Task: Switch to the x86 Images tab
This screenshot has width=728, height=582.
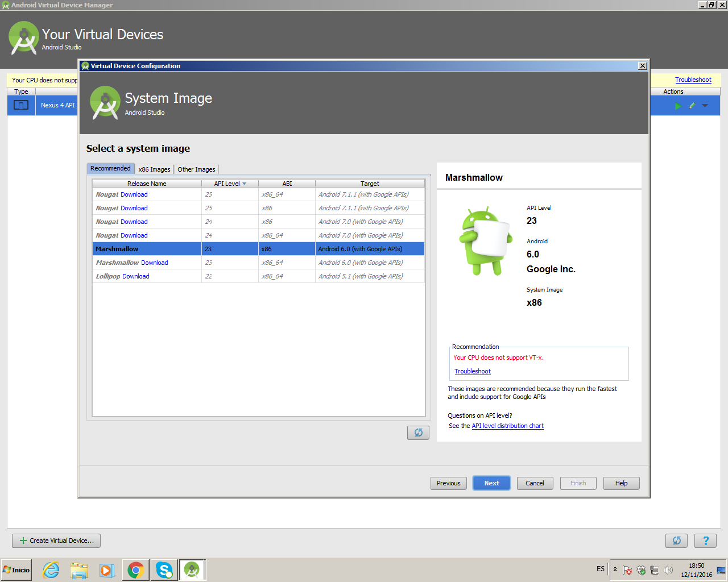Action: pos(154,169)
